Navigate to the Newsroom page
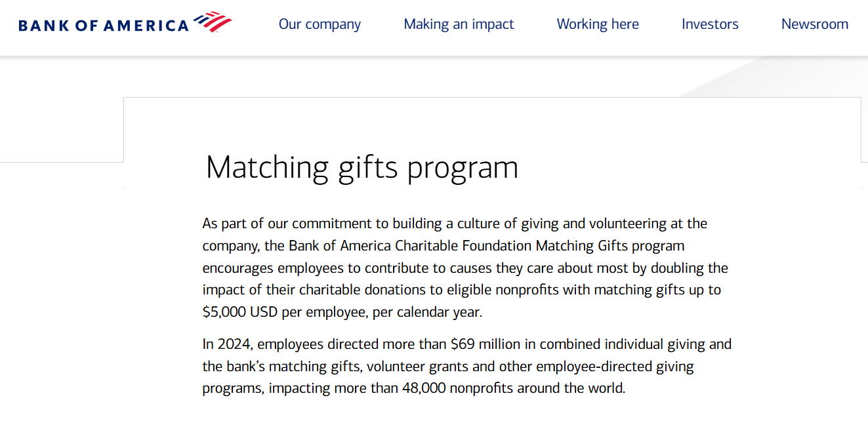This screenshot has width=868, height=423. click(x=815, y=24)
